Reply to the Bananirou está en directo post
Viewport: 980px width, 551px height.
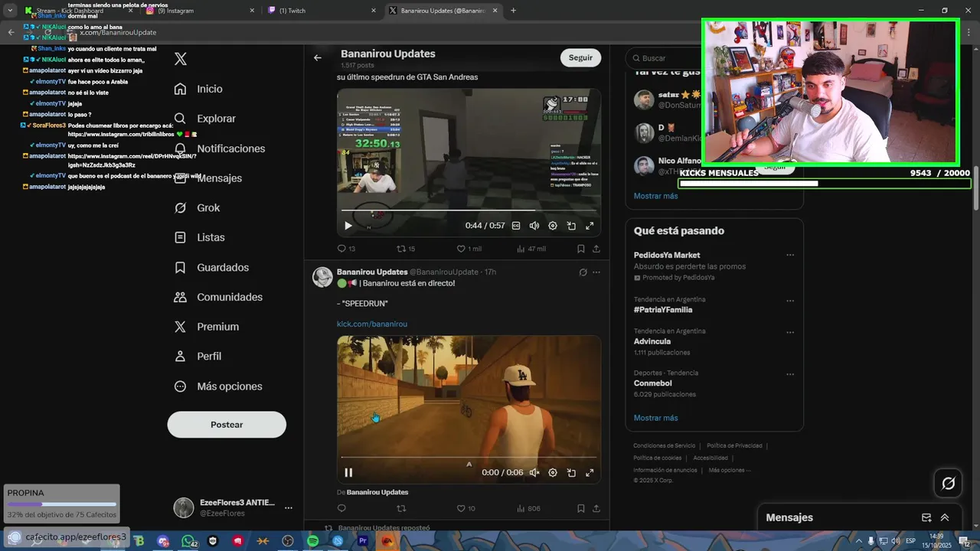point(341,508)
